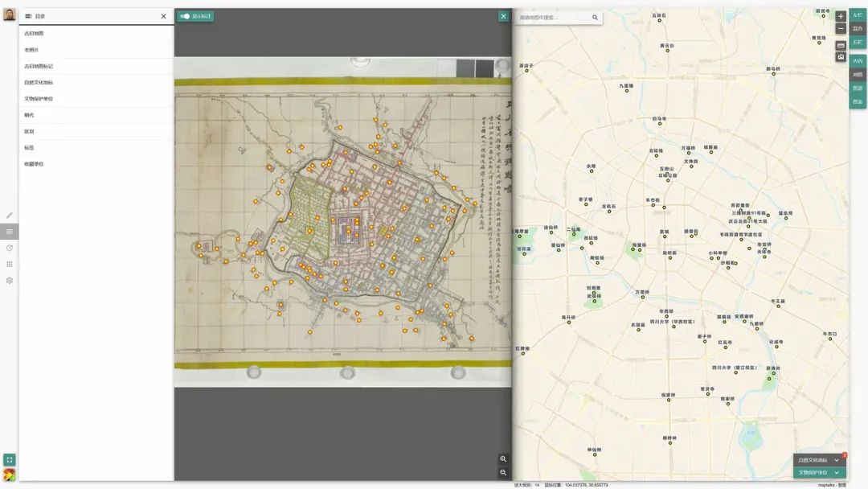
Task: Select the 地图 view button
Action: (x=858, y=74)
